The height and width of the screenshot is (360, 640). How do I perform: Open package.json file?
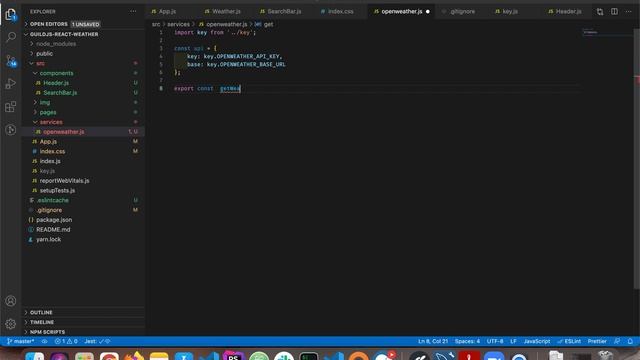coord(83,220)
